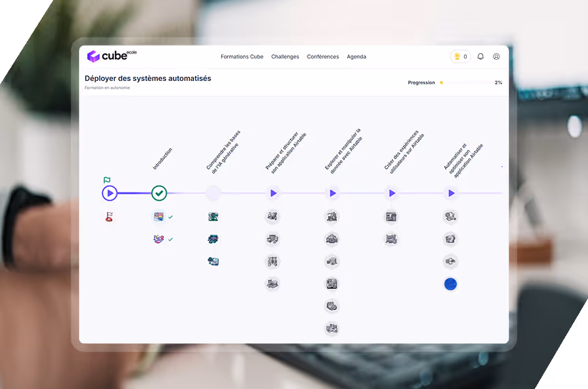Click the blue circle under Automatiser column
This screenshot has height=389, width=588.
pyautogui.click(x=451, y=284)
